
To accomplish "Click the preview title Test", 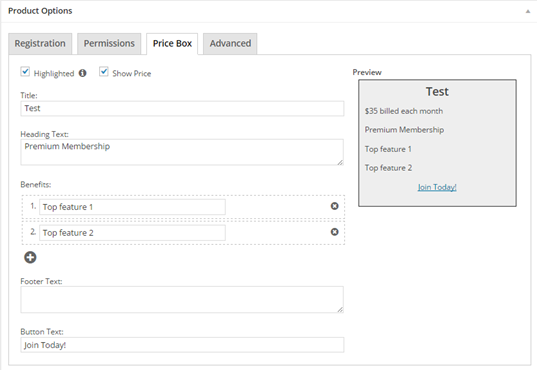I will pos(437,91).
